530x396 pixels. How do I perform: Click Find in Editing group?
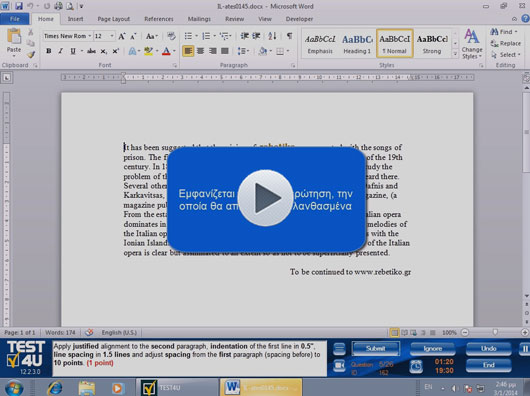point(504,32)
